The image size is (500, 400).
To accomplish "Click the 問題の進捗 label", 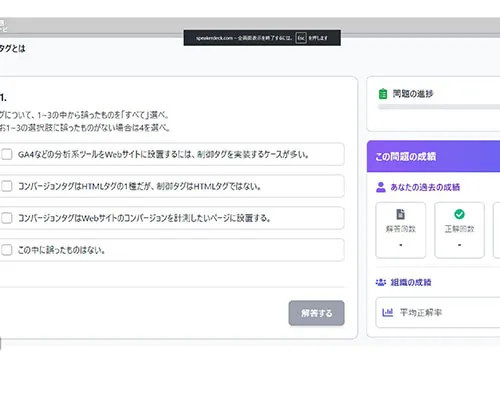I will (413, 94).
